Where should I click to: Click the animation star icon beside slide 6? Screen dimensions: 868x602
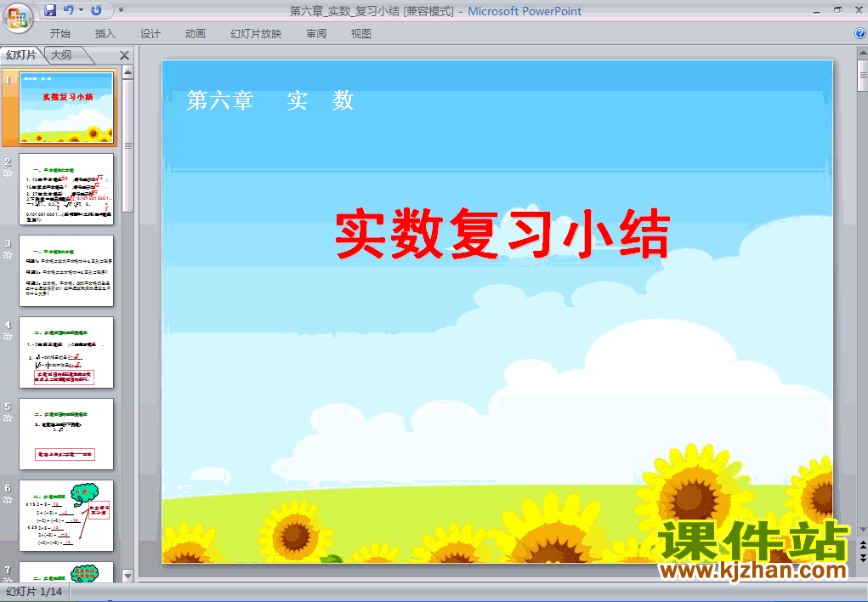click(8, 500)
